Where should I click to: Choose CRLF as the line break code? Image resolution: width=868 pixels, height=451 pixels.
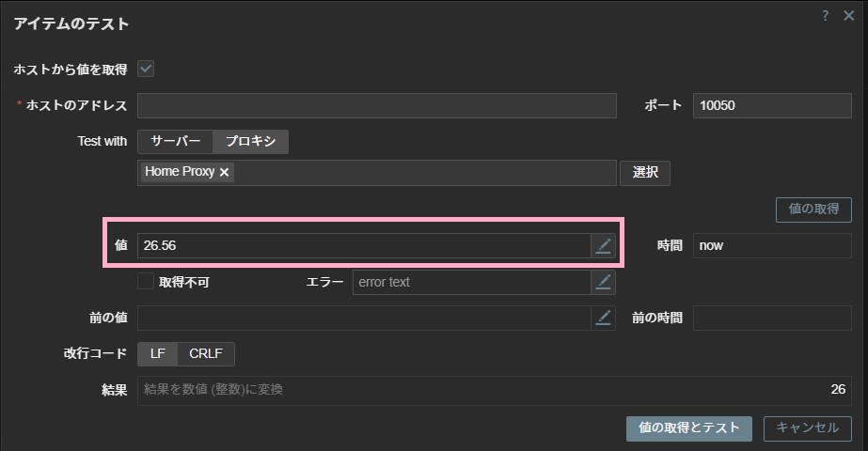coord(206,354)
